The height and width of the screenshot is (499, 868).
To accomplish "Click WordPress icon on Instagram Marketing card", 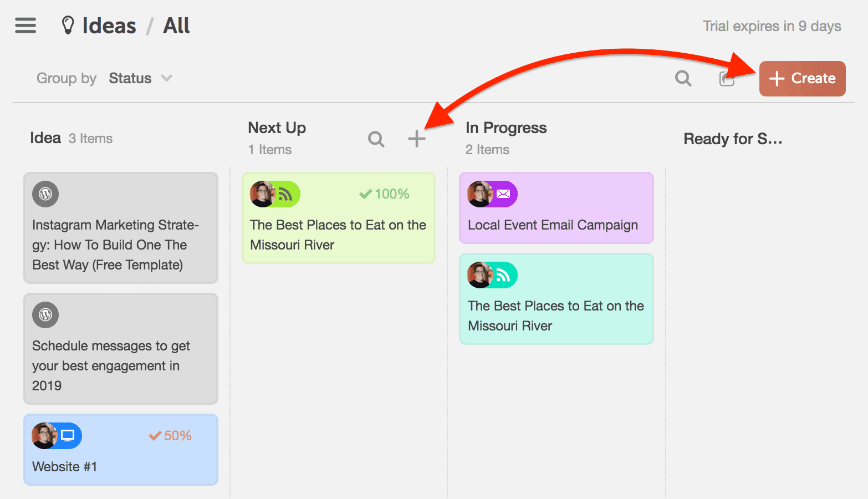I will coord(45,194).
